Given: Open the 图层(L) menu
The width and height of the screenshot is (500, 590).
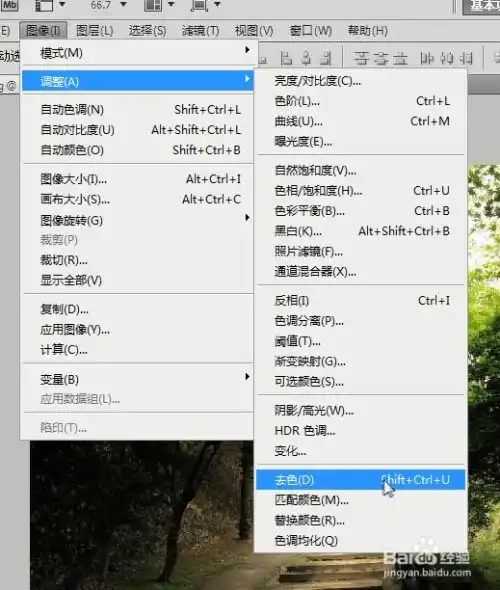Looking at the screenshot, I should click(94, 30).
